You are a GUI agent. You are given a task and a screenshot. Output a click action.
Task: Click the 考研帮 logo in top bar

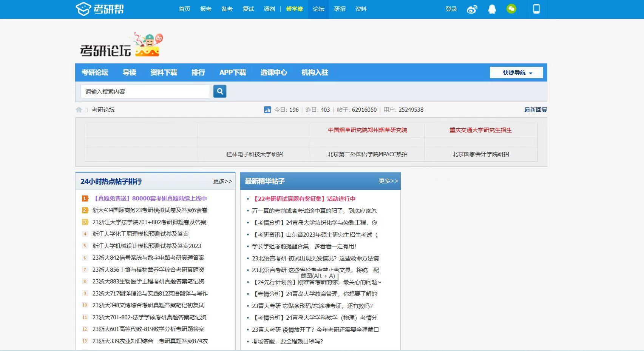[100, 9]
